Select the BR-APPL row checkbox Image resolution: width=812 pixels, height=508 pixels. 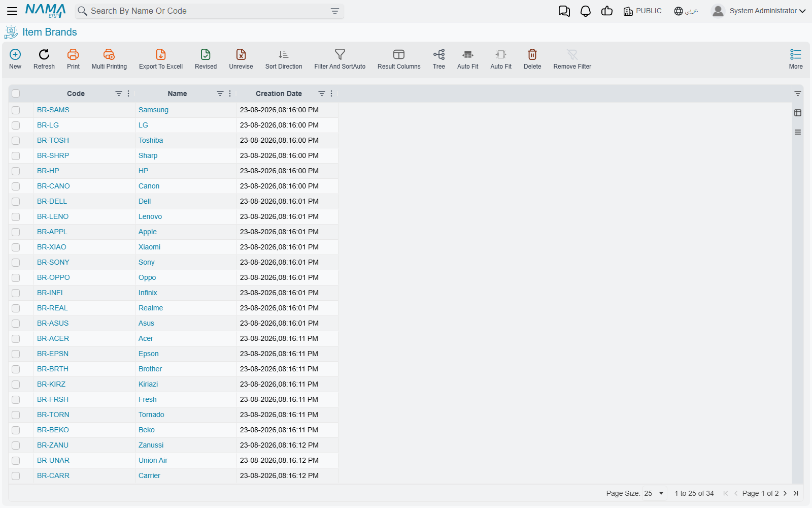(16, 232)
